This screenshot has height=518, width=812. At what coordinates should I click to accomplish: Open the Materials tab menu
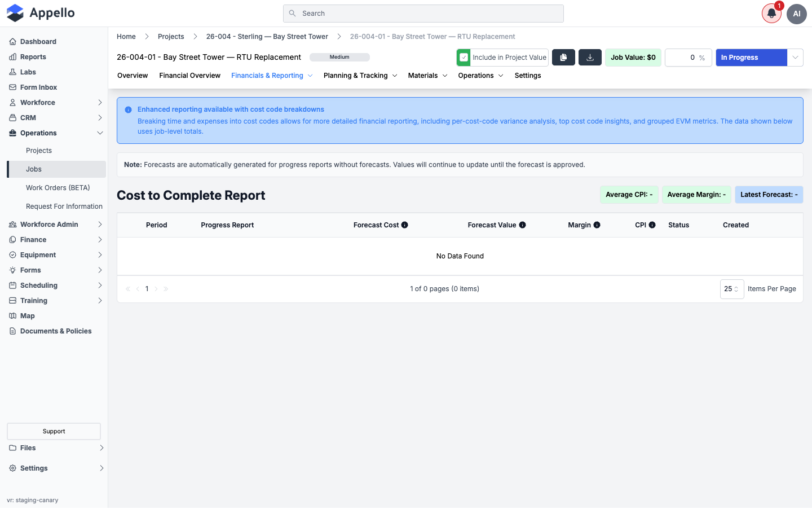pos(427,76)
